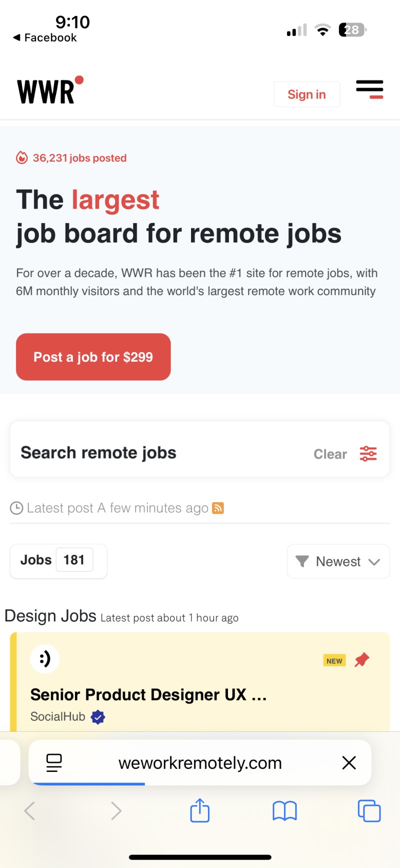Return to Facebook app
This screenshot has width=400, height=868.
(45, 38)
